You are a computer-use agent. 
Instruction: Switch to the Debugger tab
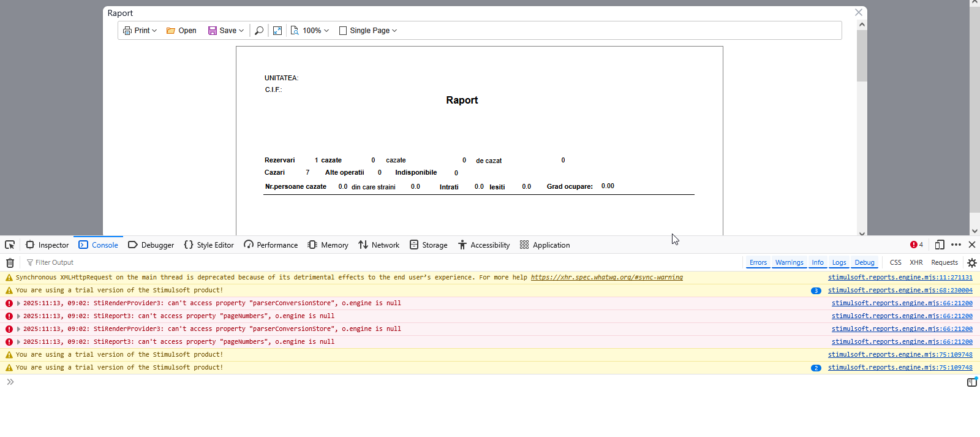pyautogui.click(x=151, y=245)
